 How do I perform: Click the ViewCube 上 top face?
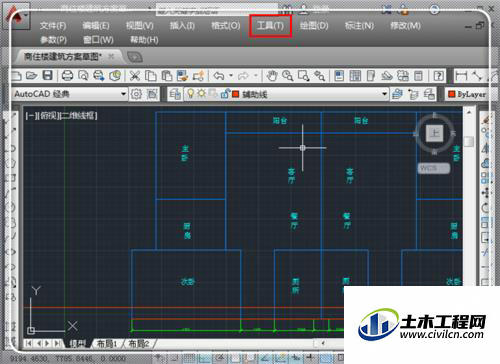pos(434,133)
